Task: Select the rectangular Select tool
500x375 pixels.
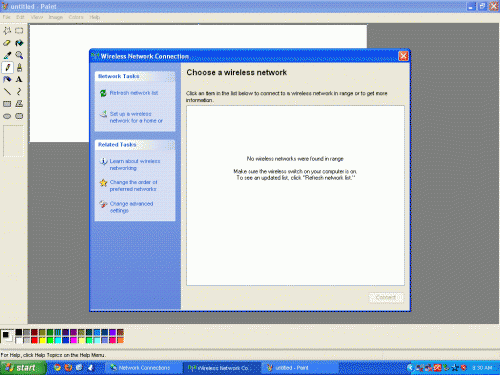Action: (x=19, y=31)
